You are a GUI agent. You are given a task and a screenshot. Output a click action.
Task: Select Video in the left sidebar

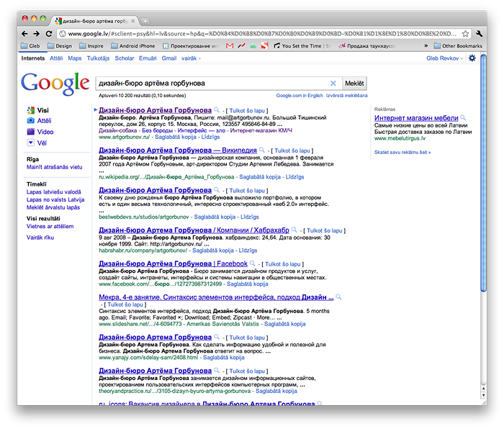click(x=45, y=132)
